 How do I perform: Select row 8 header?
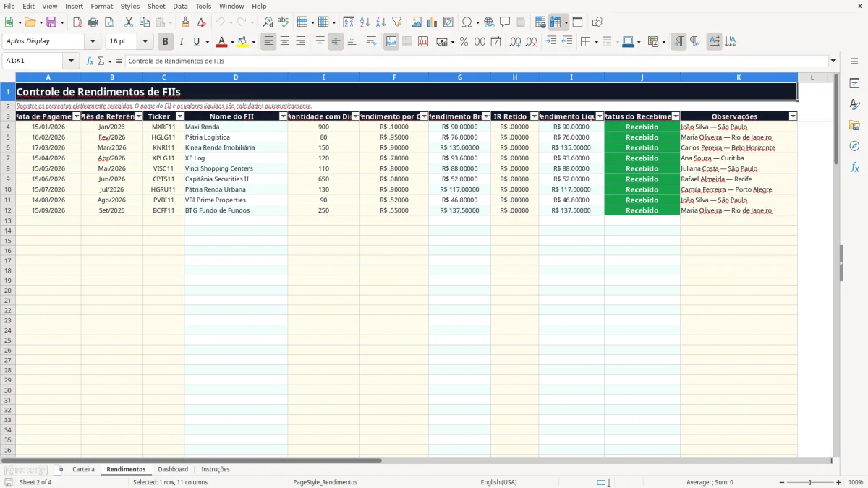point(7,168)
